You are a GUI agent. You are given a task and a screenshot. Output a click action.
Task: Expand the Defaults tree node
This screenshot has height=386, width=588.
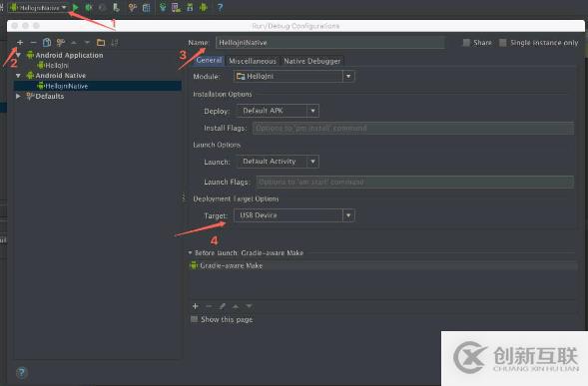click(18, 97)
